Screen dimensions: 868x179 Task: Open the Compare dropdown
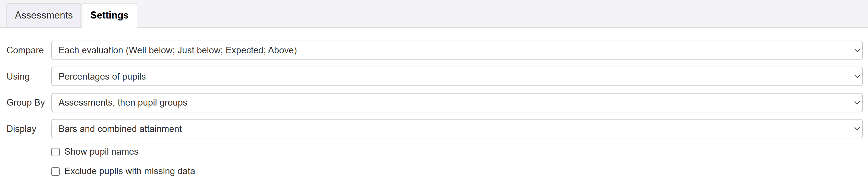pyautogui.click(x=456, y=51)
